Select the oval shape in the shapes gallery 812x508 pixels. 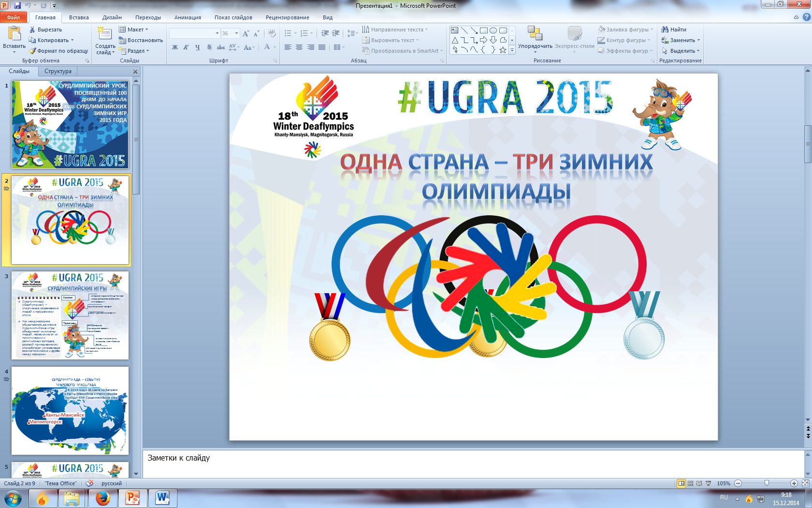point(493,30)
